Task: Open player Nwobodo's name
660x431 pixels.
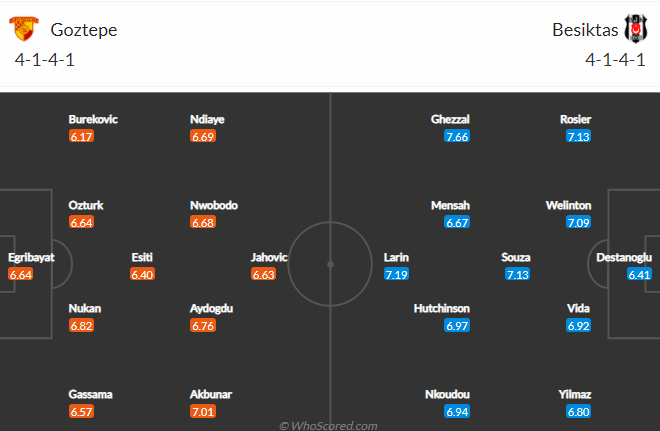Action: pos(214,205)
